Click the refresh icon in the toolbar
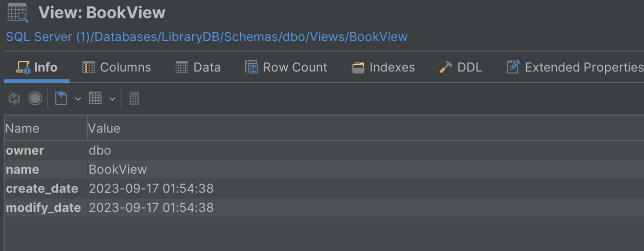Screen dimensions: 644x251 click(14, 99)
